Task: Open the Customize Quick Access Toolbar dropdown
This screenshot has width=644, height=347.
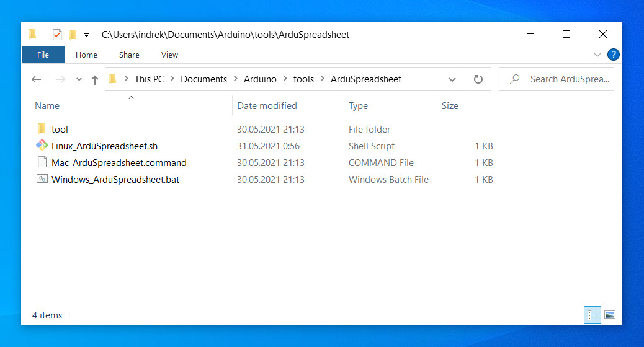Action: click(87, 35)
